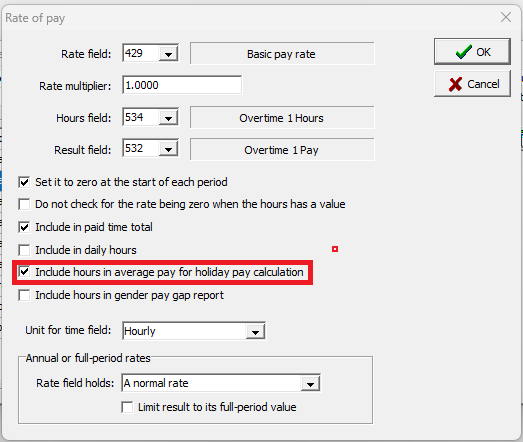Expand the Rate field holds dropdown
523x442 pixels.
click(310, 383)
